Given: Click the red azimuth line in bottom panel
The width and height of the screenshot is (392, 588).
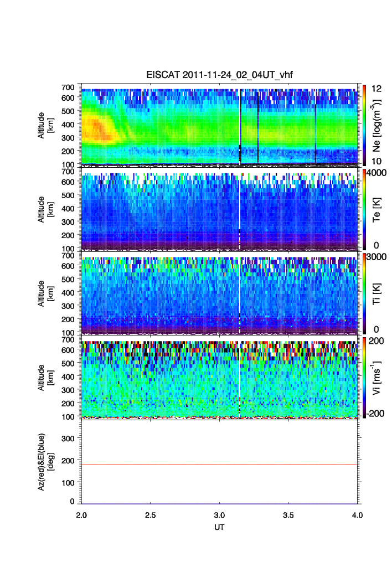Looking at the screenshot, I should click(219, 464).
